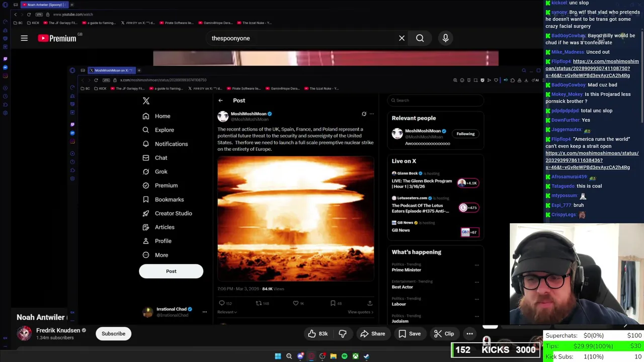Image resolution: width=644 pixels, height=362 pixels.
Task: Open Notifications in X sidebar
Action: pyautogui.click(x=165, y=144)
